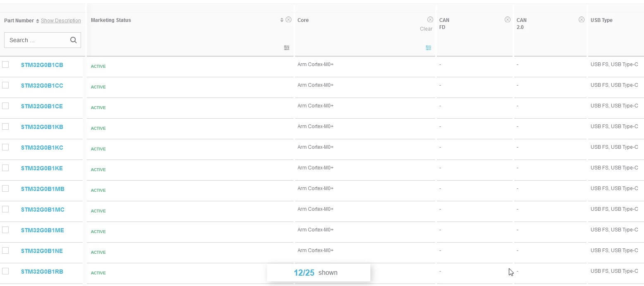Check the box next to STM32G0B1CE
Viewport: 644px width, 286px height.
[5, 106]
